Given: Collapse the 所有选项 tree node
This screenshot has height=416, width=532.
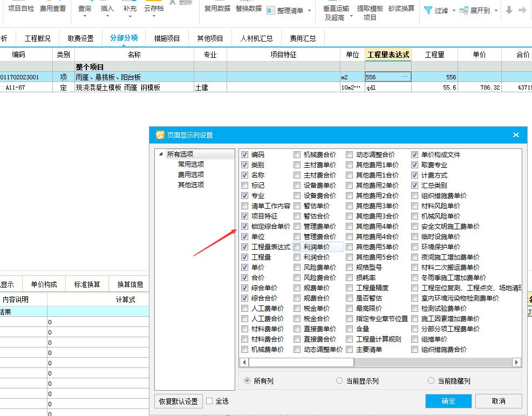Looking at the screenshot, I should tap(161, 154).
